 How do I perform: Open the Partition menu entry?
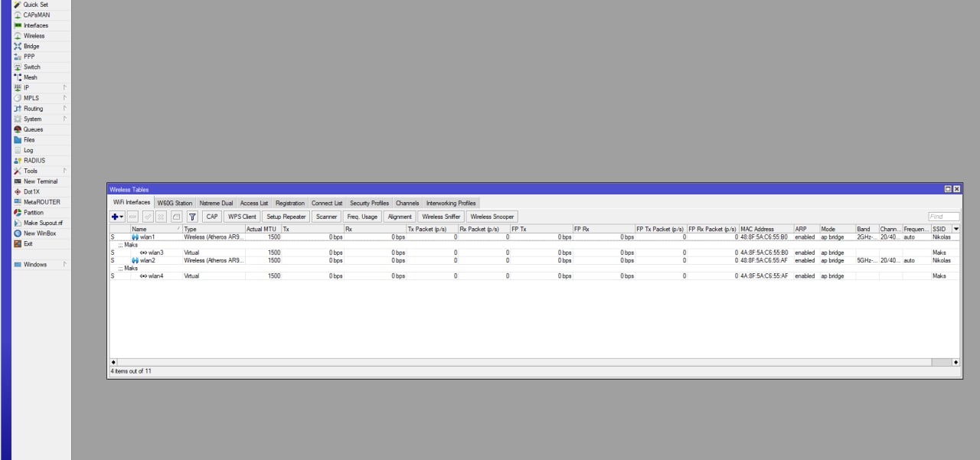tap(34, 213)
